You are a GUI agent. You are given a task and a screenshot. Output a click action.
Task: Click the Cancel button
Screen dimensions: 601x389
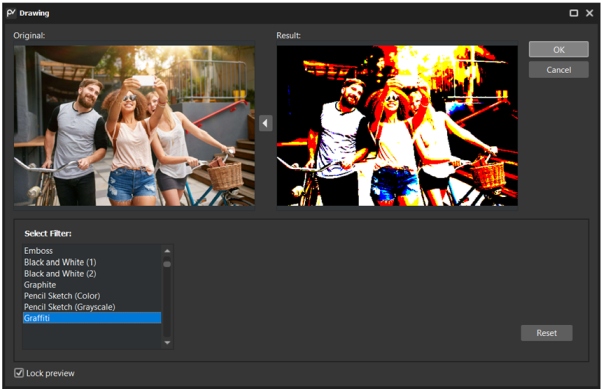[x=558, y=70]
